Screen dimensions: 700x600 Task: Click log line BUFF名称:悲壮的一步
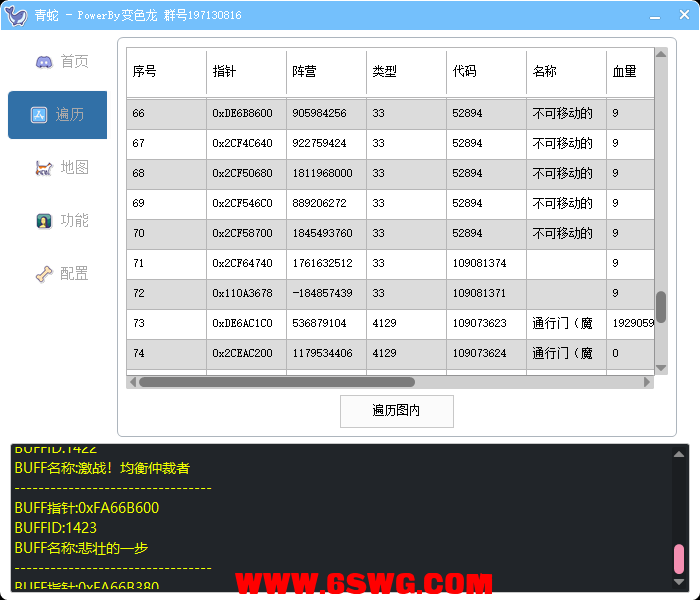[x=81, y=548]
